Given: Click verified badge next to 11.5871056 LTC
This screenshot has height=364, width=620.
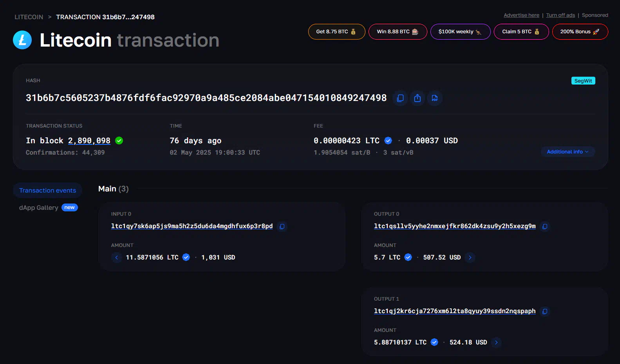Looking at the screenshot, I should 186,257.
